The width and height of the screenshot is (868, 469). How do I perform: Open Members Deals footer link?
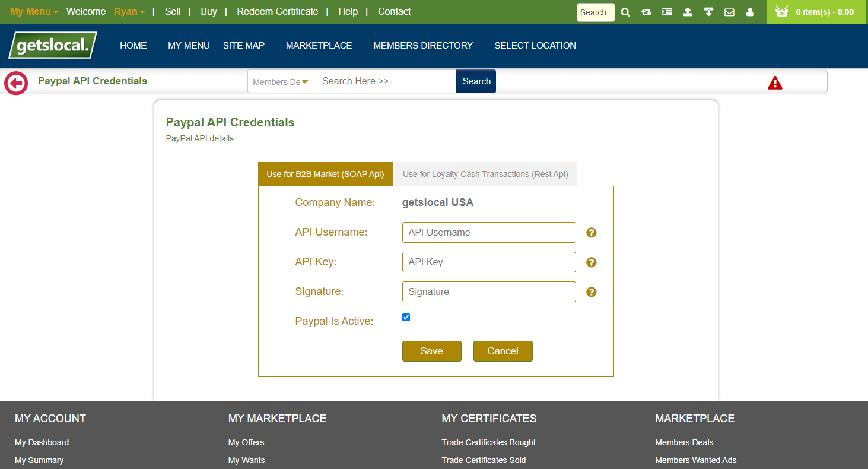point(684,442)
